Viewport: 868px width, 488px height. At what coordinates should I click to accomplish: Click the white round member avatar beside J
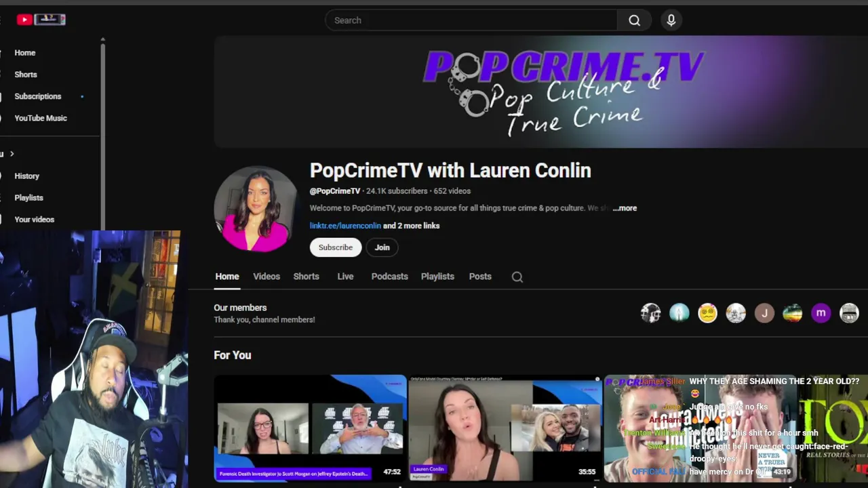click(736, 313)
